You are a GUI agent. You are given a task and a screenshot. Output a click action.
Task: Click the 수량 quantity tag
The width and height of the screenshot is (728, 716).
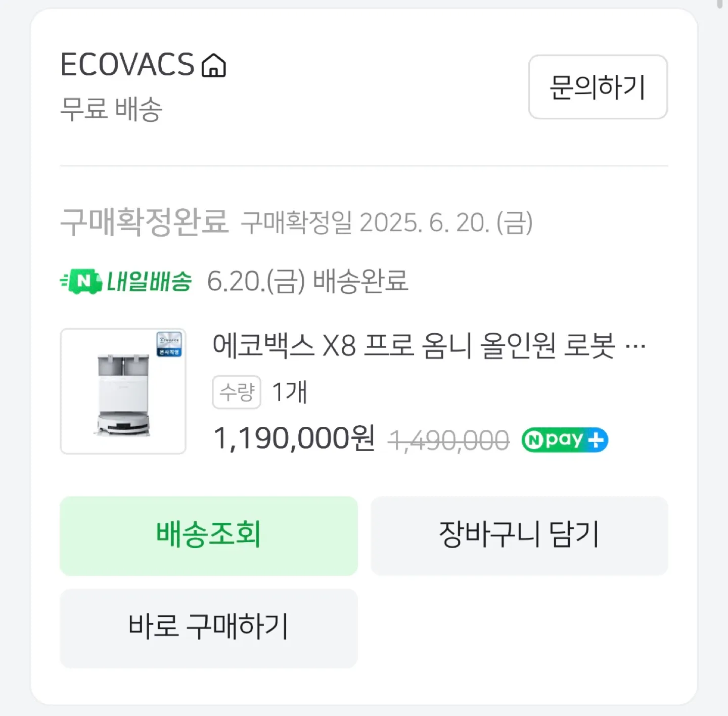pyautogui.click(x=237, y=392)
